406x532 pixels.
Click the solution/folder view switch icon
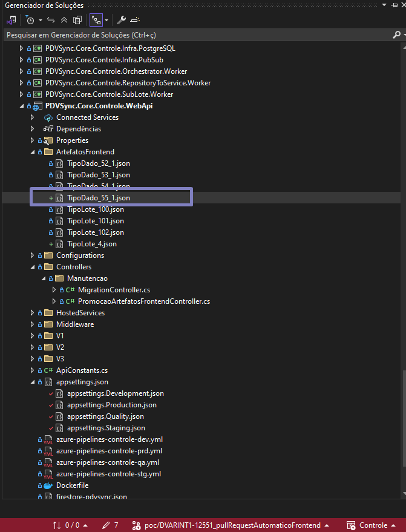pyautogui.click(x=10, y=19)
